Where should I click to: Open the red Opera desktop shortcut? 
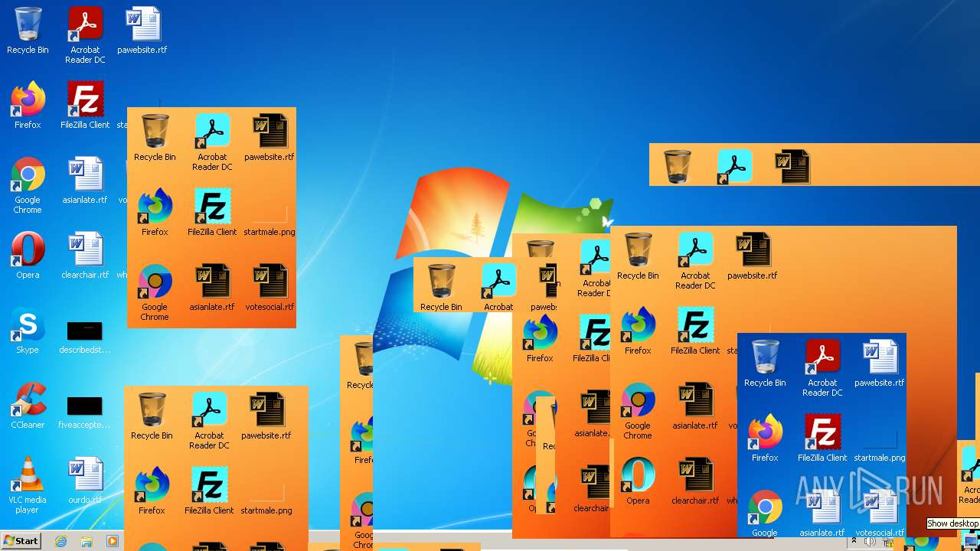[28, 256]
